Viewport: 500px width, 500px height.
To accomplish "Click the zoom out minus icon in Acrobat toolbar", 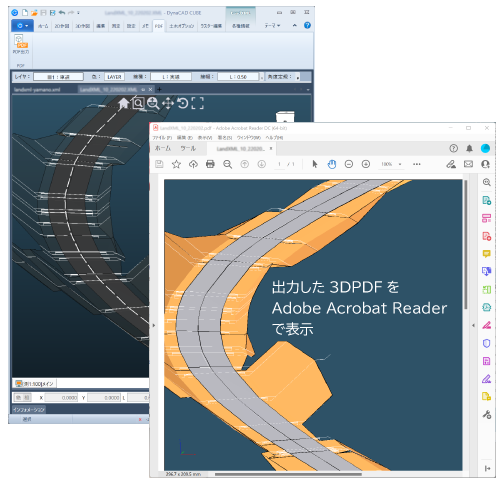I will (x=349, y=164).
